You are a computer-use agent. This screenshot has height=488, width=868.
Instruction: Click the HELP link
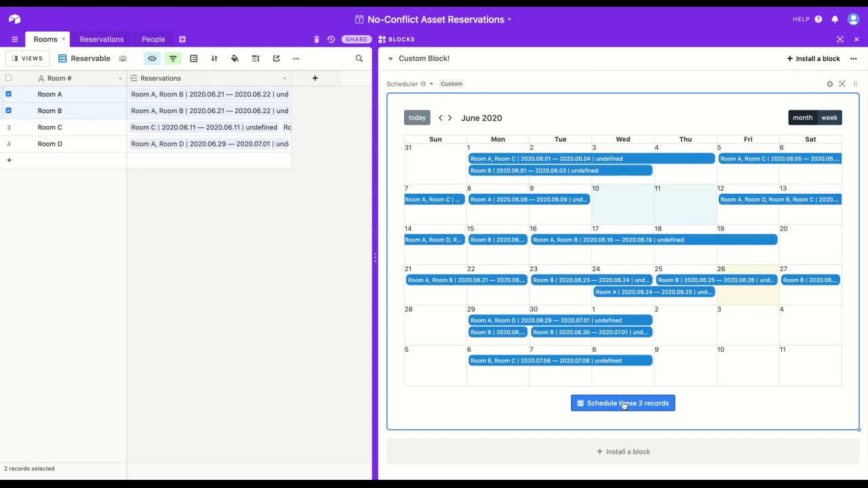tap(801, 20)
